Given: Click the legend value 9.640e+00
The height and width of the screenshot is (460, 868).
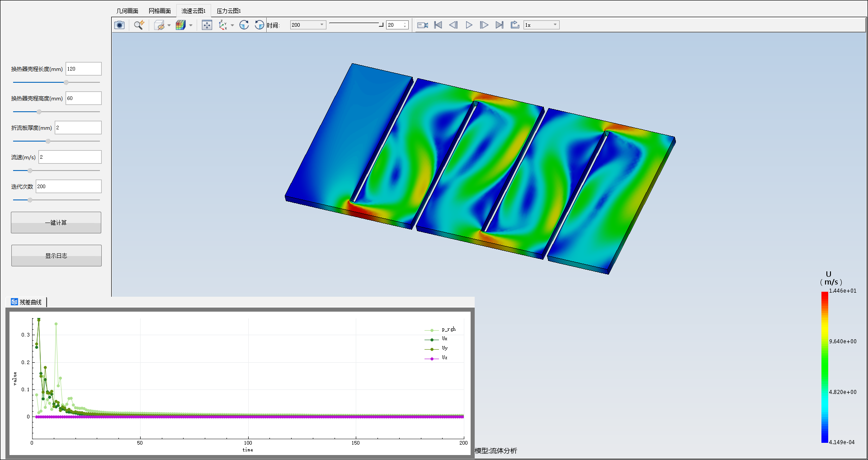Looking at the screenshot, I should (843, 341).
